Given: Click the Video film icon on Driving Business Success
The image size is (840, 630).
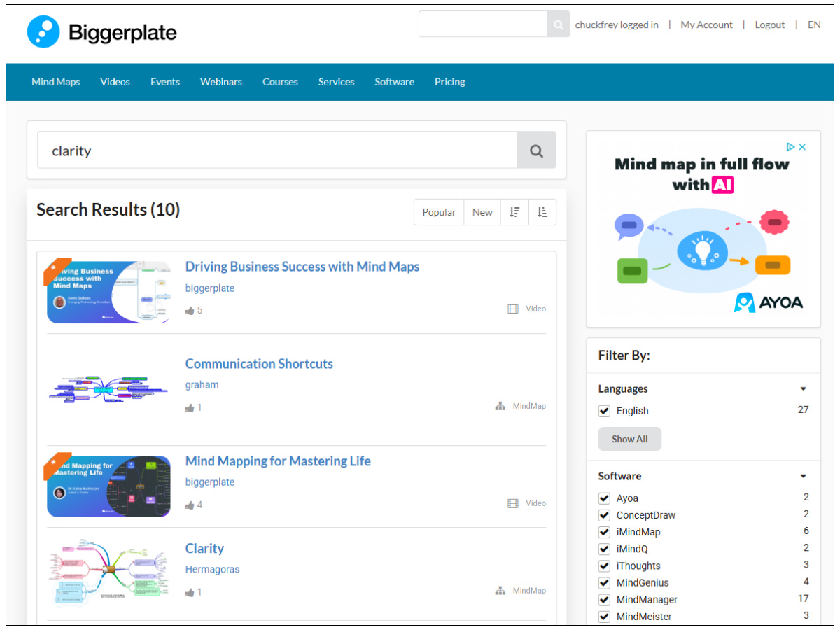Looking at the screenshot, I should click(x=513, y=309).
